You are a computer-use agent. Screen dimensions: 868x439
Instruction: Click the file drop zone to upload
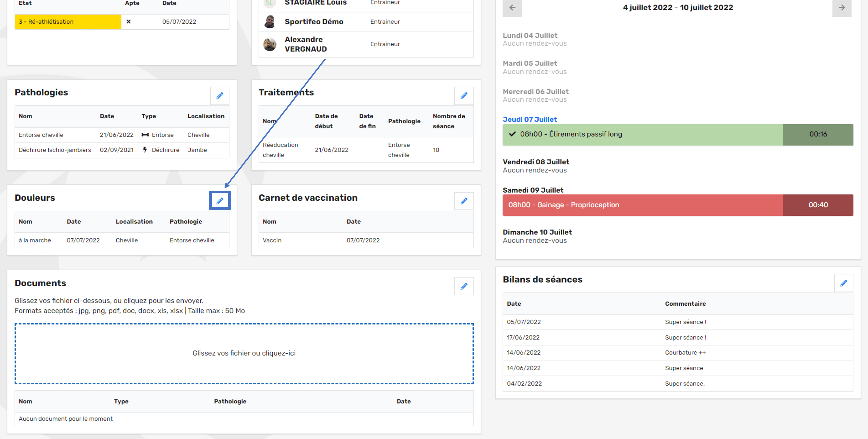[x=244, y=353]
